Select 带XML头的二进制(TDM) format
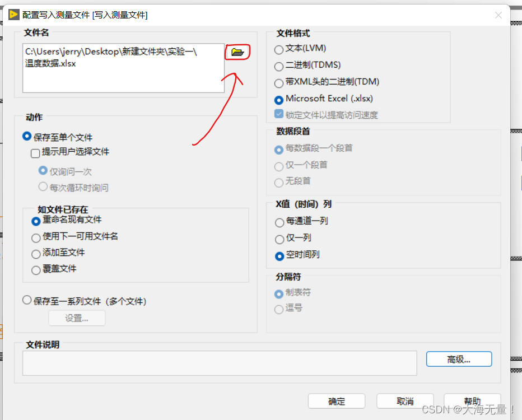Image resolution: width=522 pixels, height=420 pixels. point(279,83)
